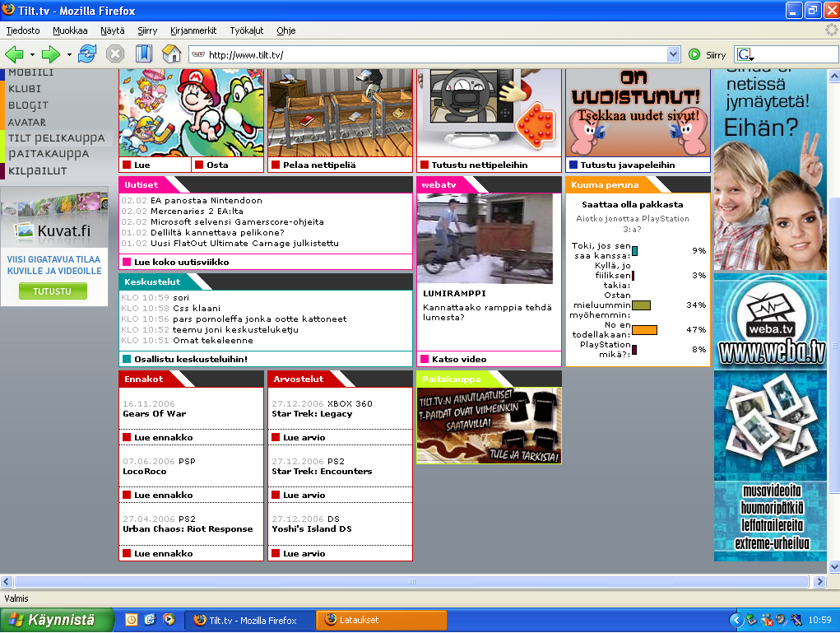Viewport: 840px width, 633px height.
Task: Open the Star Trek: Encounters review title
Action: (322, 472)
